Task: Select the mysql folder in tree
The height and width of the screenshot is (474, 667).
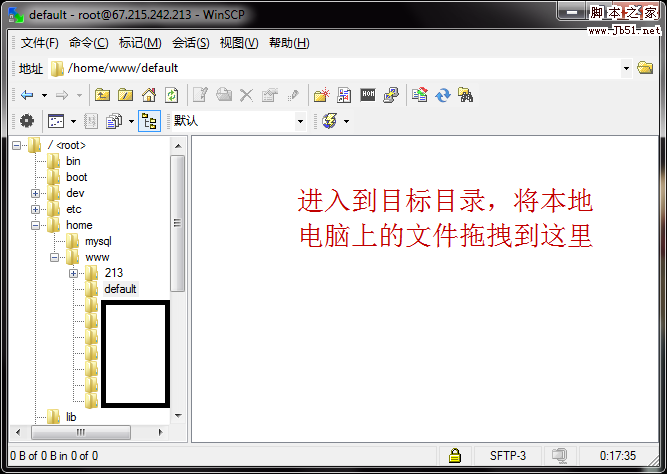Action: point(98,241)
